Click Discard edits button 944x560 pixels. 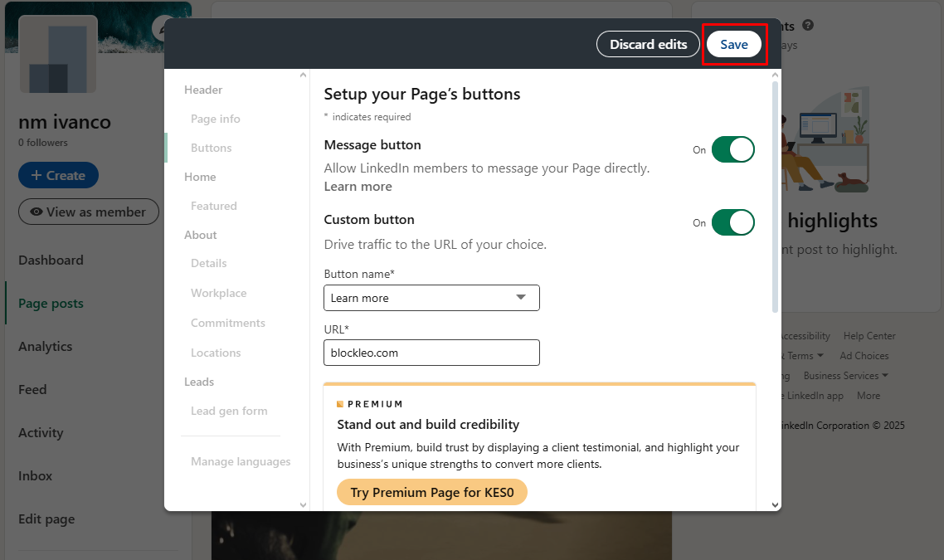[648, 45]
